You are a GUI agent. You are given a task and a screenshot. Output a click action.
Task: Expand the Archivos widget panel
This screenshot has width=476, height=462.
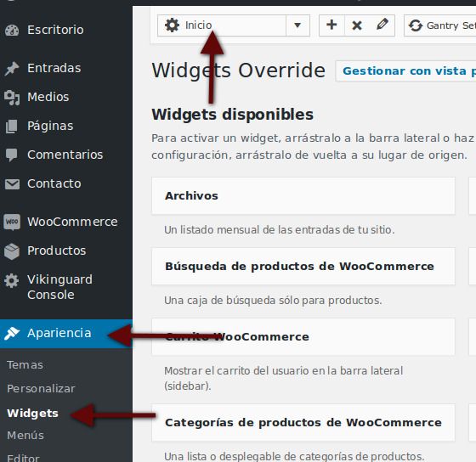click(303, 196)
